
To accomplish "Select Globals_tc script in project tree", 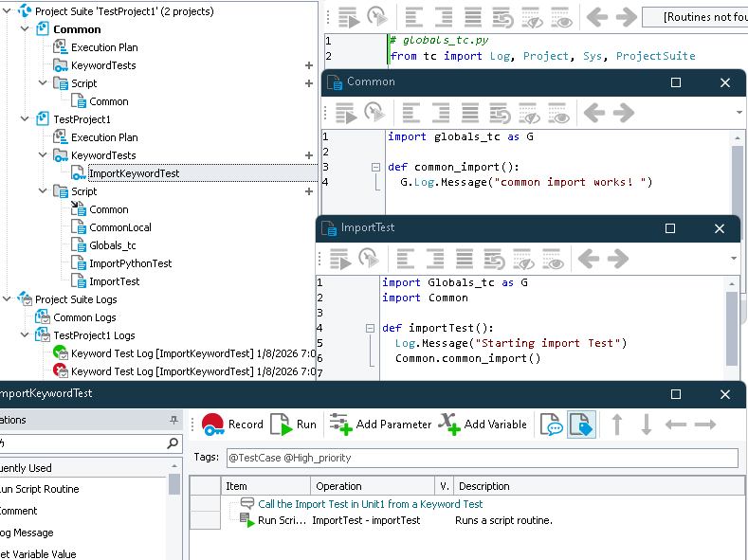I will coord(112,245).
